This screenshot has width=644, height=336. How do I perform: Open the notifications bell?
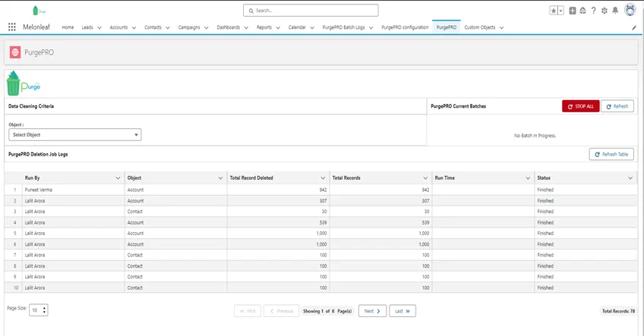pyautogui.click(x=615, y=11)
